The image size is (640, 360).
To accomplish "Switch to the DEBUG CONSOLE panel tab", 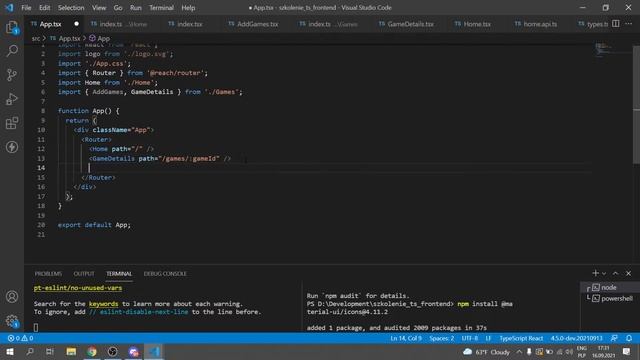I will click(x=165, y=273).
